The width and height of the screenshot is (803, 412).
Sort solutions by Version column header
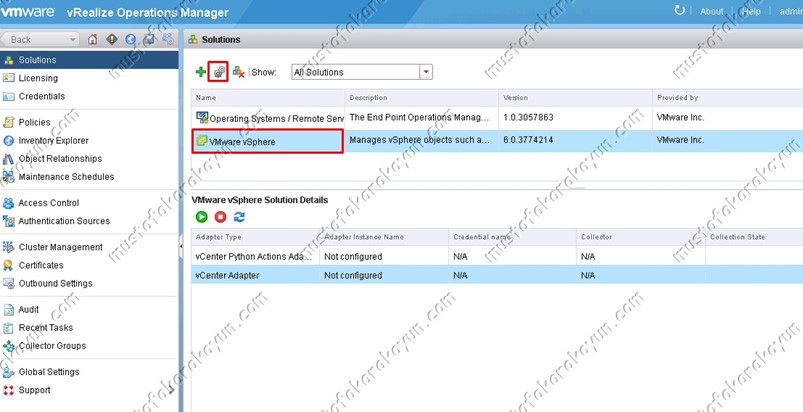(x=576, y=97)
